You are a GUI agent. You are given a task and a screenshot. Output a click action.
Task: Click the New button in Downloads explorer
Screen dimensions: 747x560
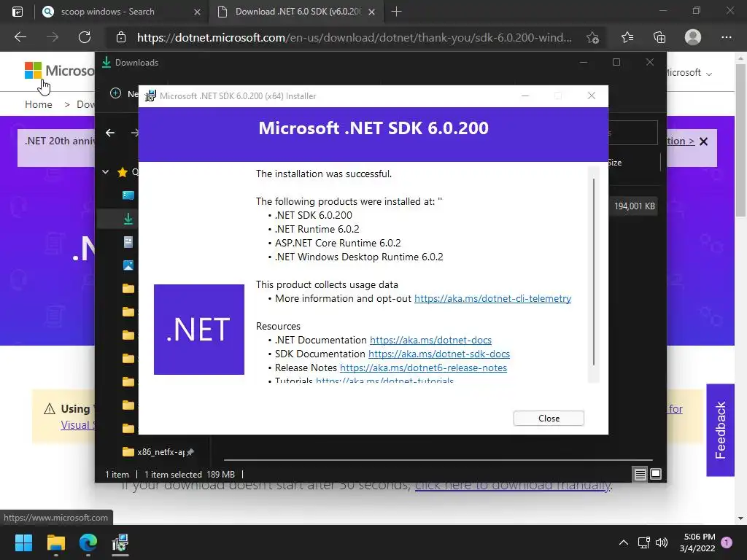coord(124,93)
